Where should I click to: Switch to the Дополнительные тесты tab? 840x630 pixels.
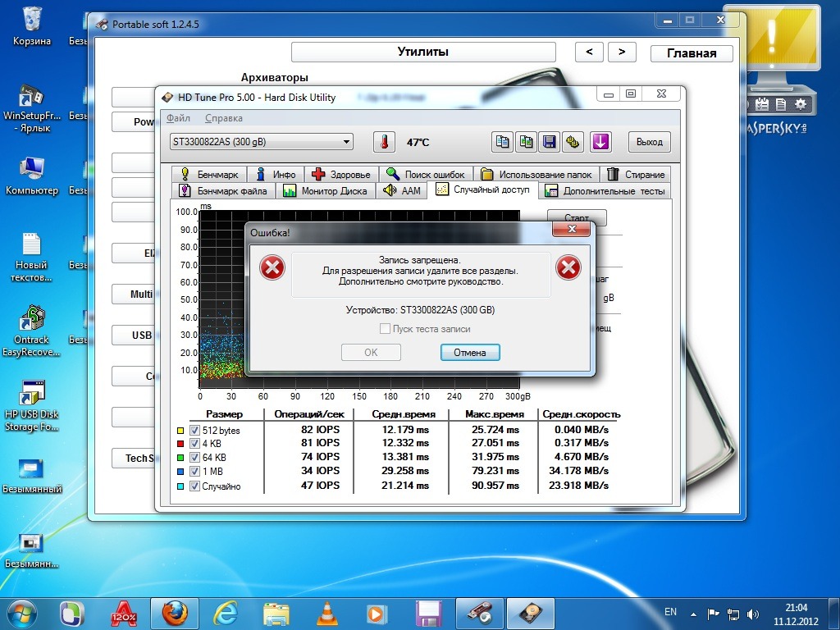[x=605, y=190]
